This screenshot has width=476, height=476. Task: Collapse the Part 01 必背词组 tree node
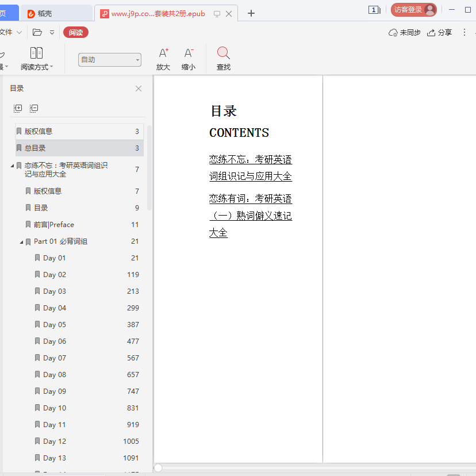coord(22,242)
